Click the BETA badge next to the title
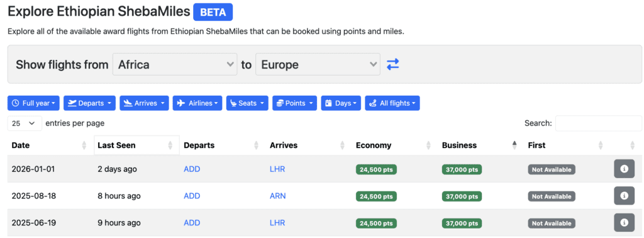This screenshot has height=238, width=644. click(x=213, y=12)
